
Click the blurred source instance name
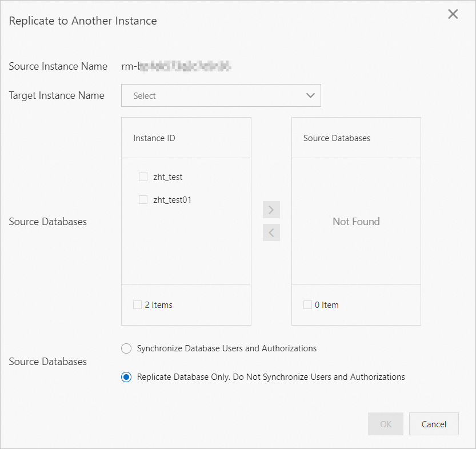point(177,66)
